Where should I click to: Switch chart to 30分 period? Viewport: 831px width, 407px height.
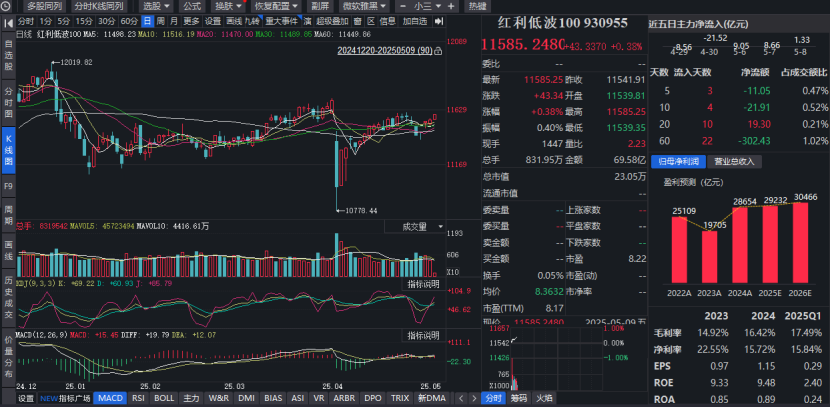pyautogui.click(x=107, y=22)
